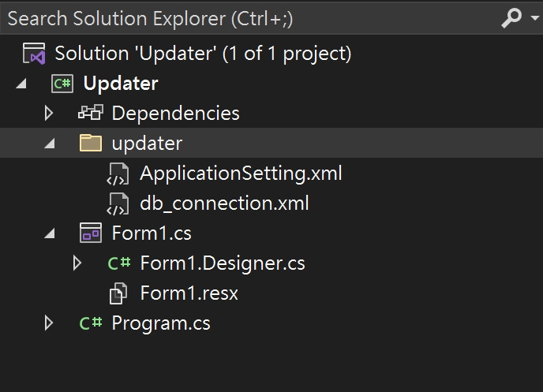Click the db_connection.xml file icon
Image resolution: width=543 pixels, height=392 pixels.
pos(118,203)
